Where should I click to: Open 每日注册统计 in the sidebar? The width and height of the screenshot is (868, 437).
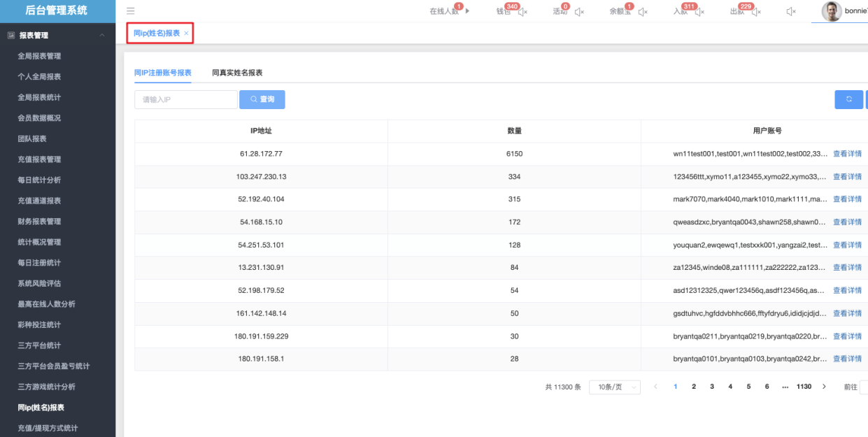point(39,263)
